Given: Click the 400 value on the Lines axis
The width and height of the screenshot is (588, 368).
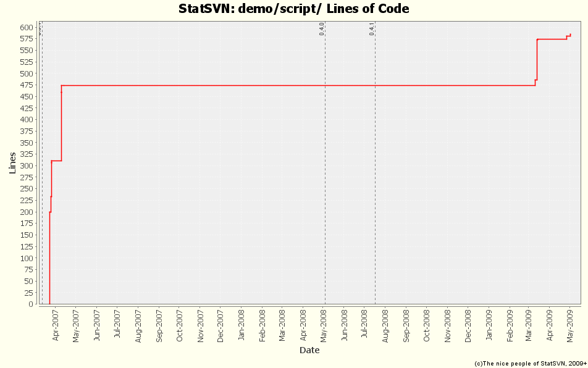Looking at the screenshot, I should point(27,120).
